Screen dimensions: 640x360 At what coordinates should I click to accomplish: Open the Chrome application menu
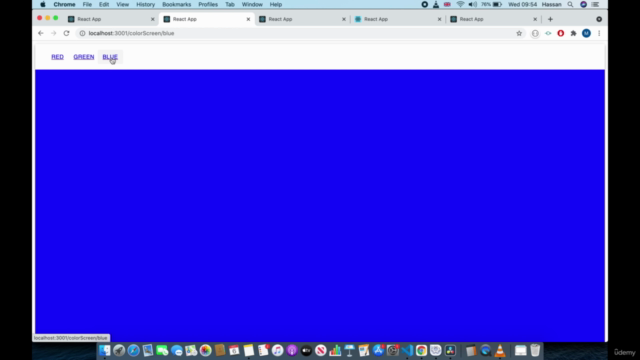(x=64, y=4)
